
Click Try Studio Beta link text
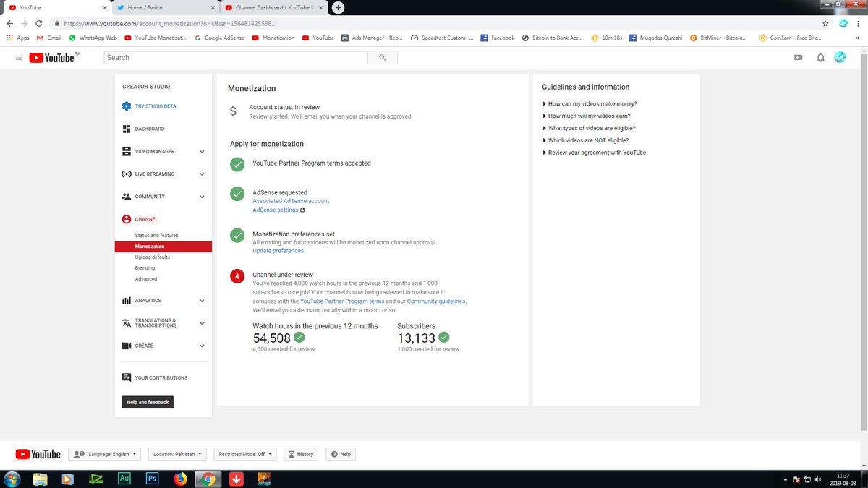156,106
